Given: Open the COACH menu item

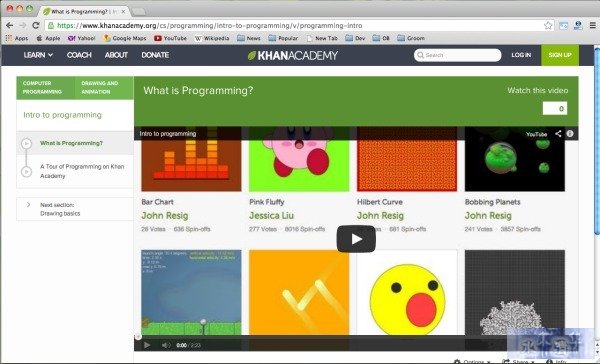Looking at the screenshot, I should pyautogui.click(x=79, y=55).
